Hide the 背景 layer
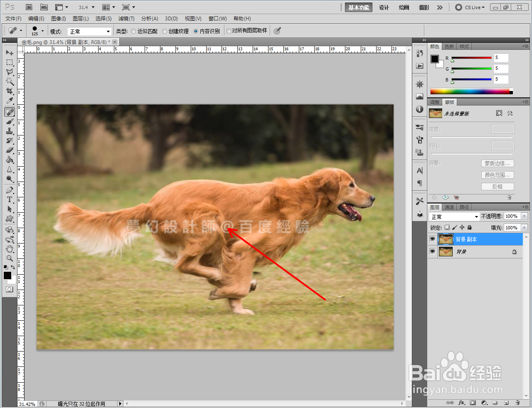The height and width of the screenshot is (408, 532). click(x=432, y=252)
